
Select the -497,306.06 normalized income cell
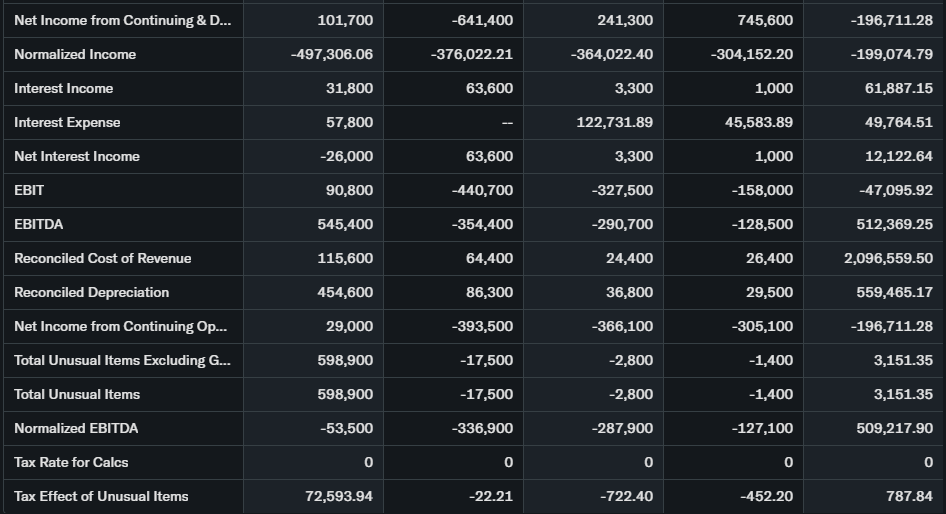332,54
